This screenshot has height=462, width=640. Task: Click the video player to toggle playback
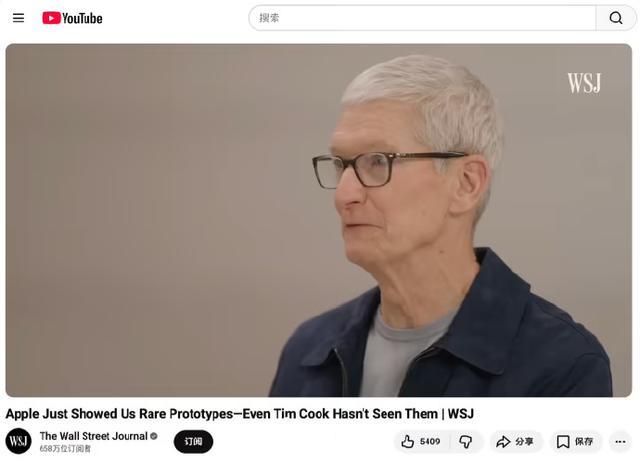click(x=319, y=220)
